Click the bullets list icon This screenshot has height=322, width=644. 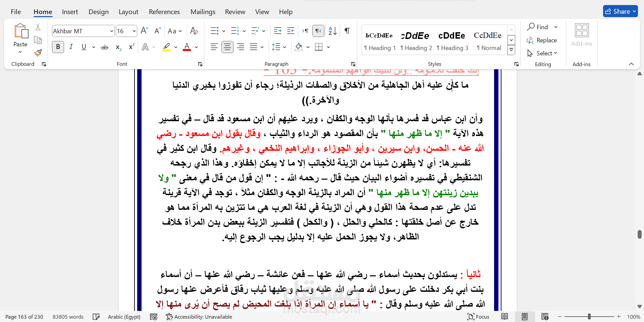(x=215, y=31)
